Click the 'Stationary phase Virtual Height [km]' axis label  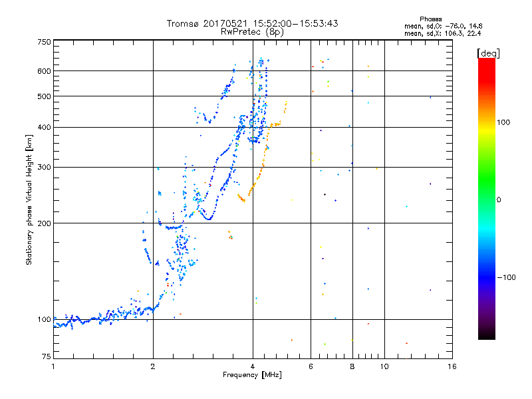tap(29, 199)
